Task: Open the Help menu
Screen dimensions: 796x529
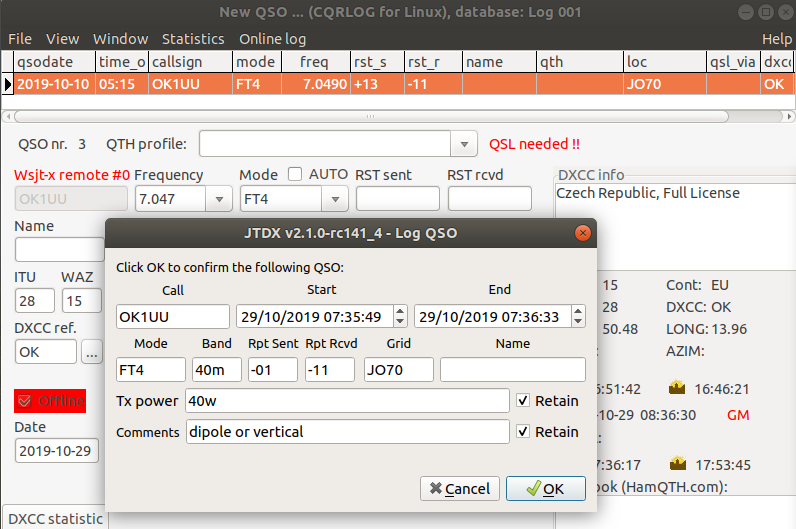Action: pos(777,39)
